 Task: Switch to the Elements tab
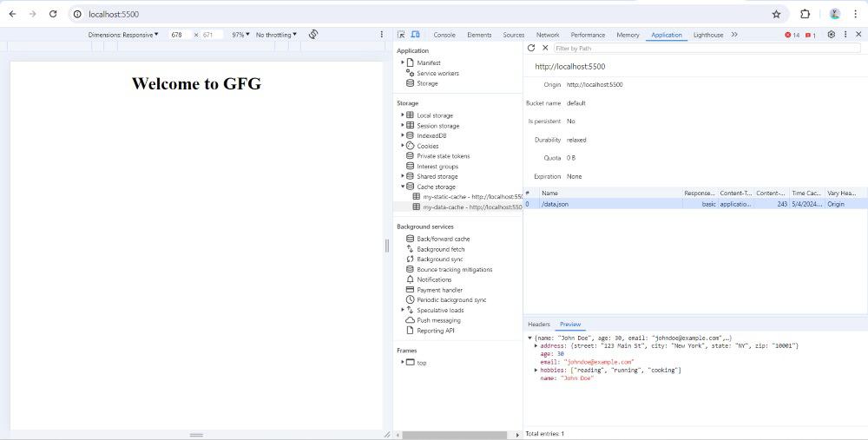[x=479, y=35]
